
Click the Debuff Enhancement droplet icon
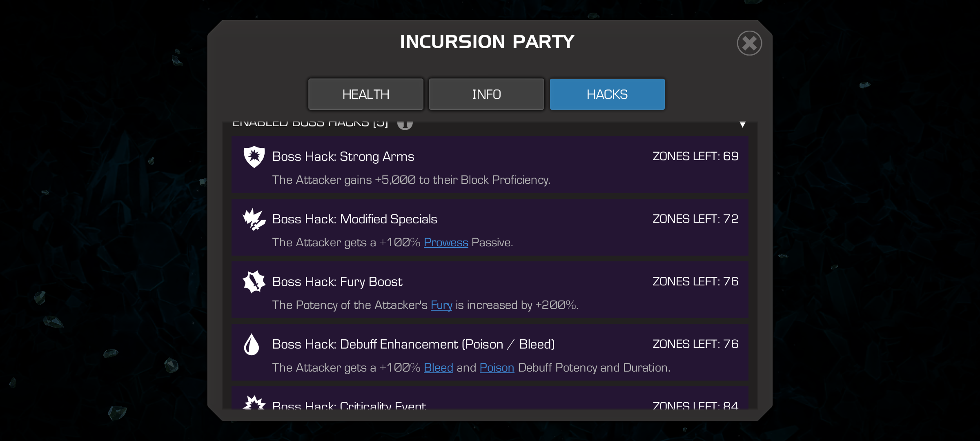click(x=252, y=345)
